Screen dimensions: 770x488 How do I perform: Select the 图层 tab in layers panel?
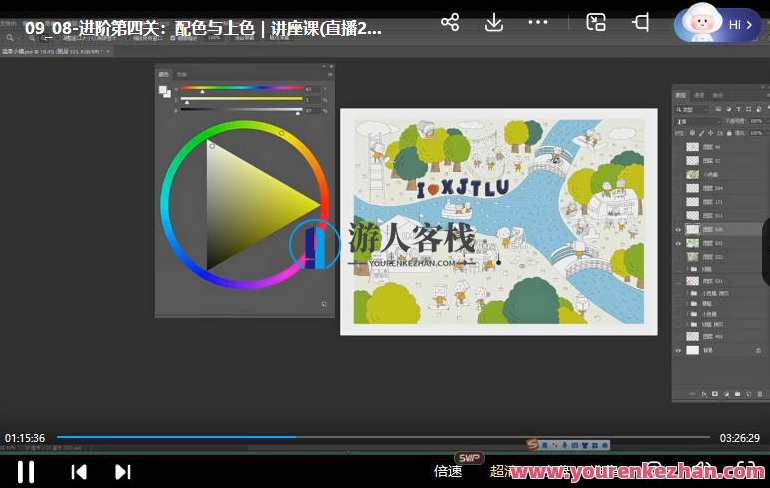coord(681,95)
